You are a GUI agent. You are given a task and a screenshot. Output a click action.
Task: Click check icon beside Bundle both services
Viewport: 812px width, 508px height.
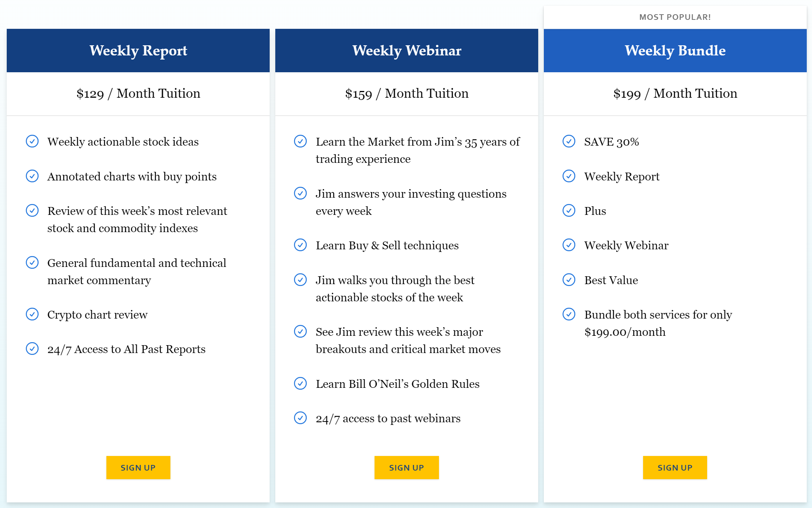[x=569, y=314]
